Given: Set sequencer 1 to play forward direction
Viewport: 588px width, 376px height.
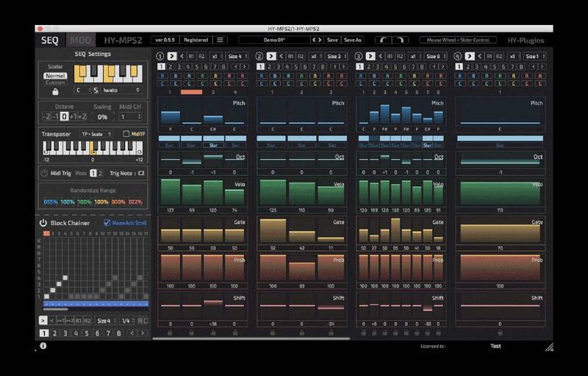Looking at the screenshot, I should click(171, 56).
